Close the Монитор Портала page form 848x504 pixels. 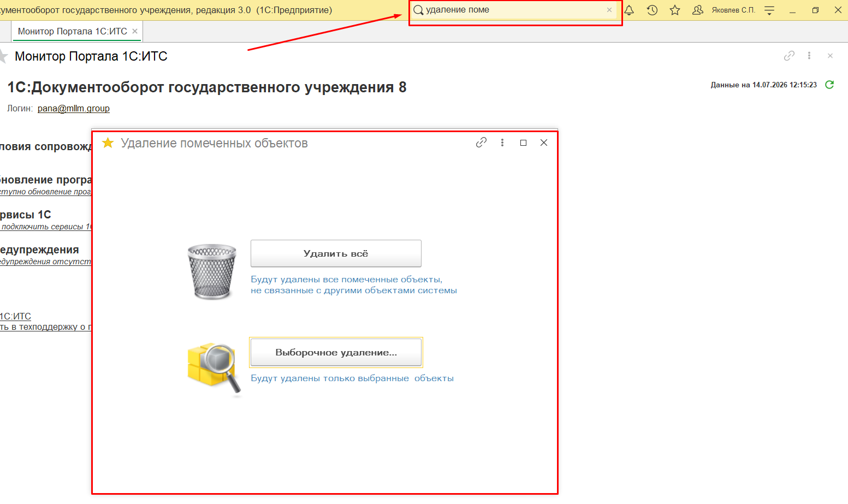point(830,56)
